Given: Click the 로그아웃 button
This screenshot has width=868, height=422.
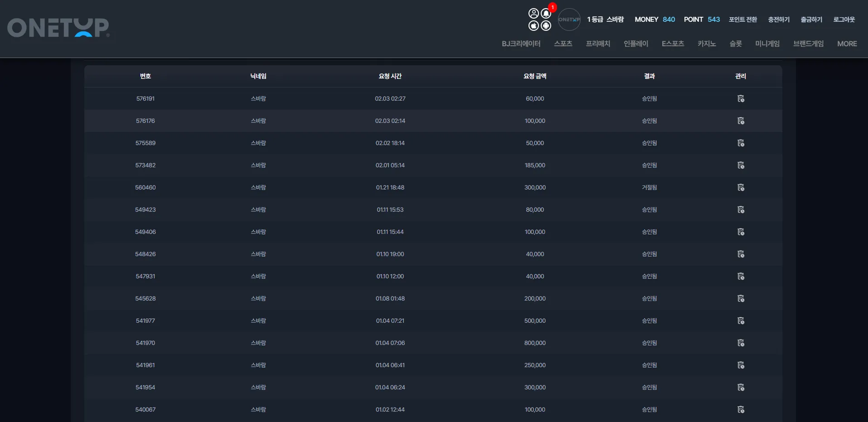Looking at the screenshot, I should click(844, 19).
